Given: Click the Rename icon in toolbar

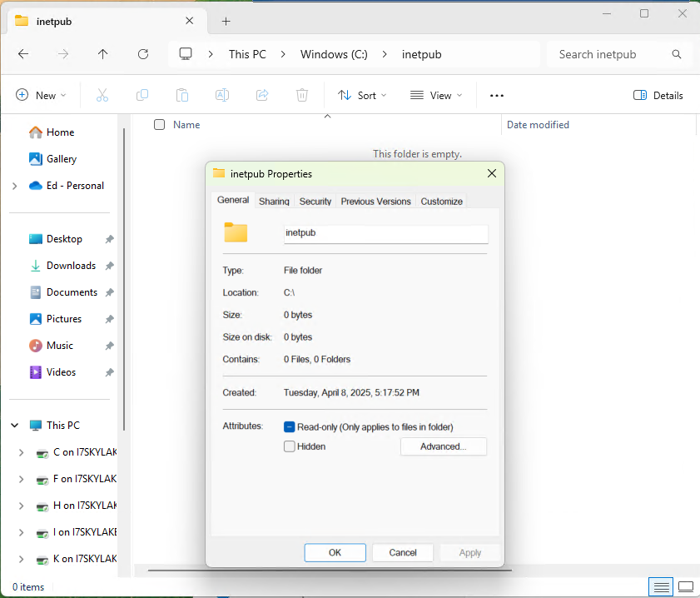Looking at the screenshot, I should pyautogui.click(x=222, y=95).
